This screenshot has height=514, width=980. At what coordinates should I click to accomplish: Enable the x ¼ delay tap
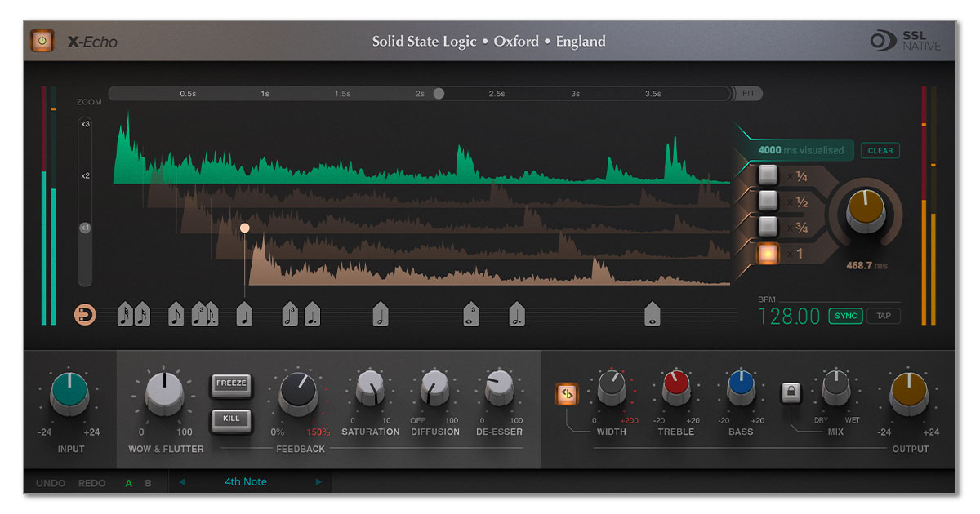point(768,175)
